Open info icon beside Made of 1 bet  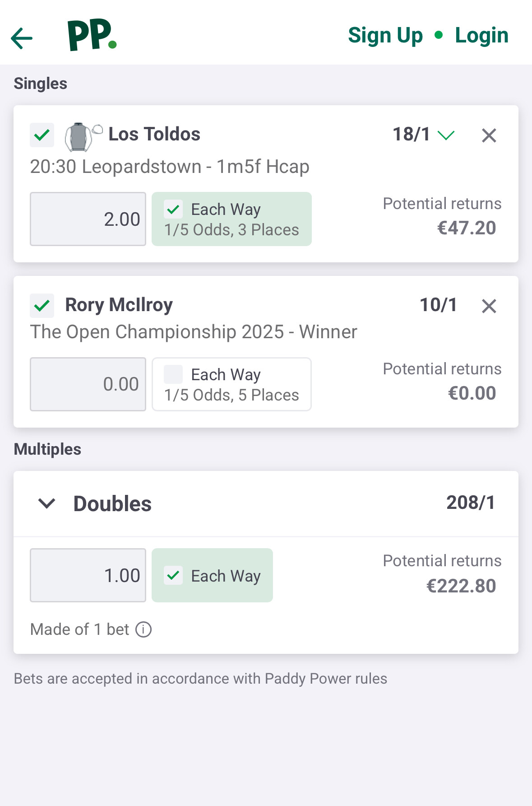143,629
